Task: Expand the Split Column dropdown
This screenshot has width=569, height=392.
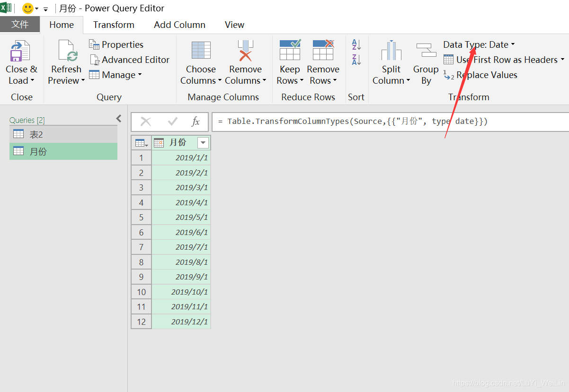Action: [x=408, y=81]
